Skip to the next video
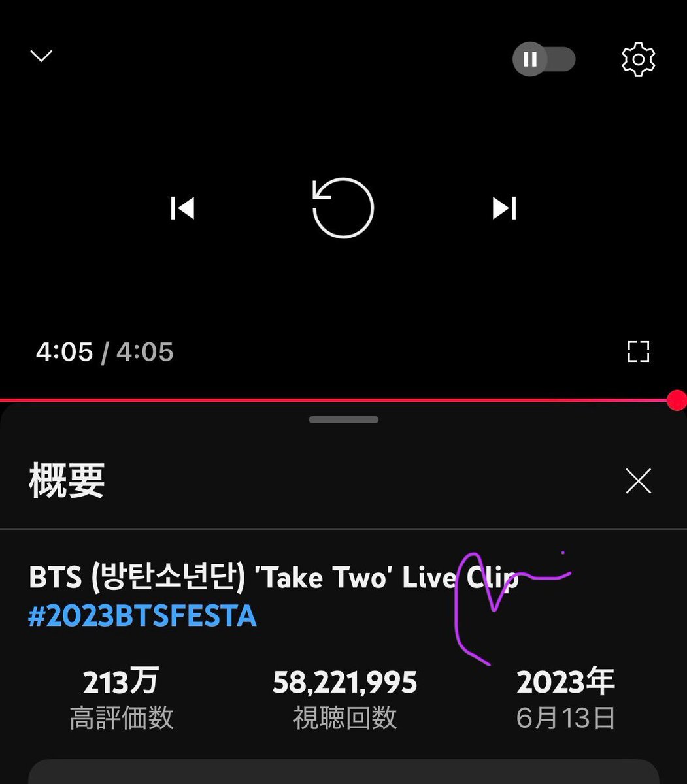Viewport: 687px width, 784px height. click(x=504, y=208)
